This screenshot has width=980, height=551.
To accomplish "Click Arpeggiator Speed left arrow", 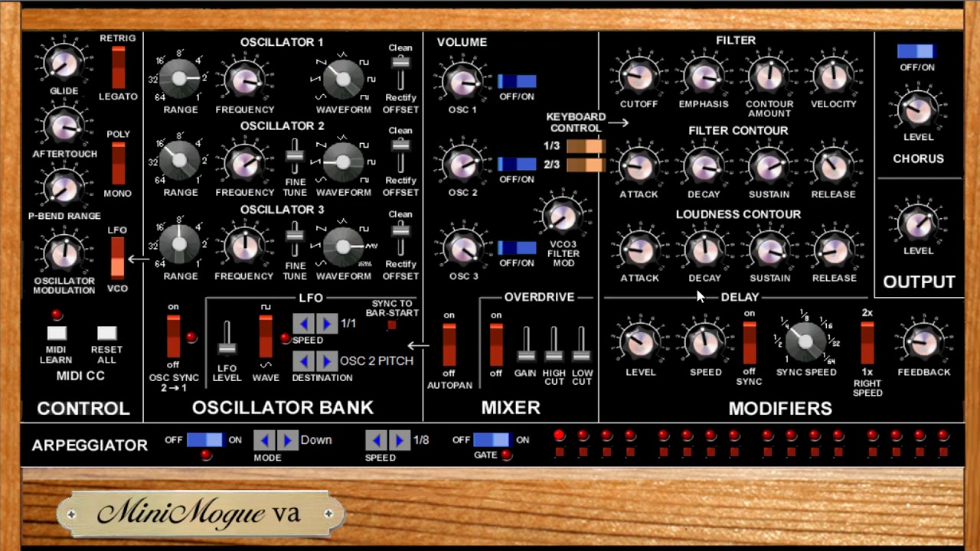I will 376,440.
